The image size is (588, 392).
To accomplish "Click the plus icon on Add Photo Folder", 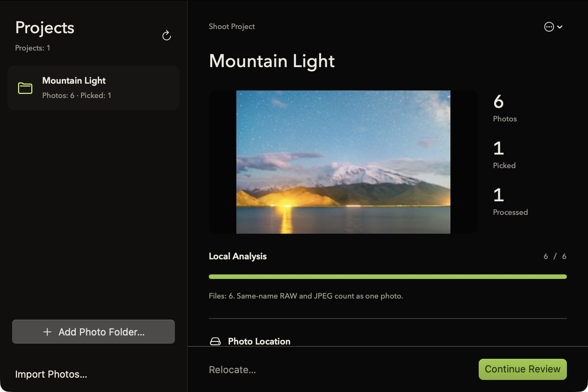I will click(47, 332).
